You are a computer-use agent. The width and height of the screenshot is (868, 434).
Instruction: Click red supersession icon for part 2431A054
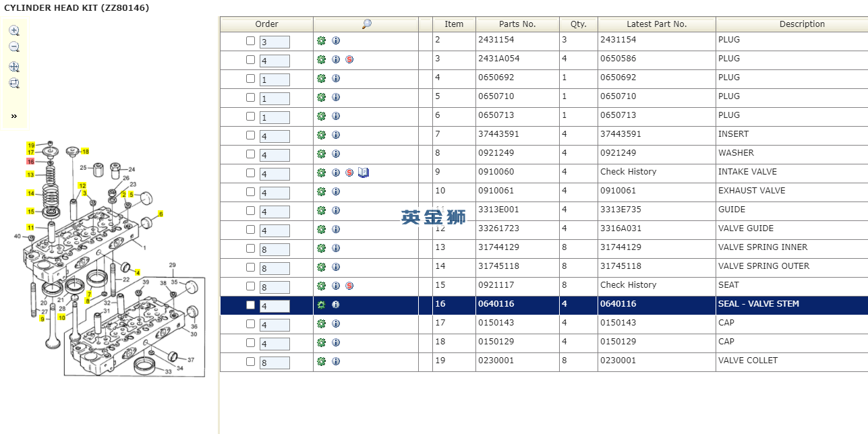pyautogui.click(x=349, y=59)
